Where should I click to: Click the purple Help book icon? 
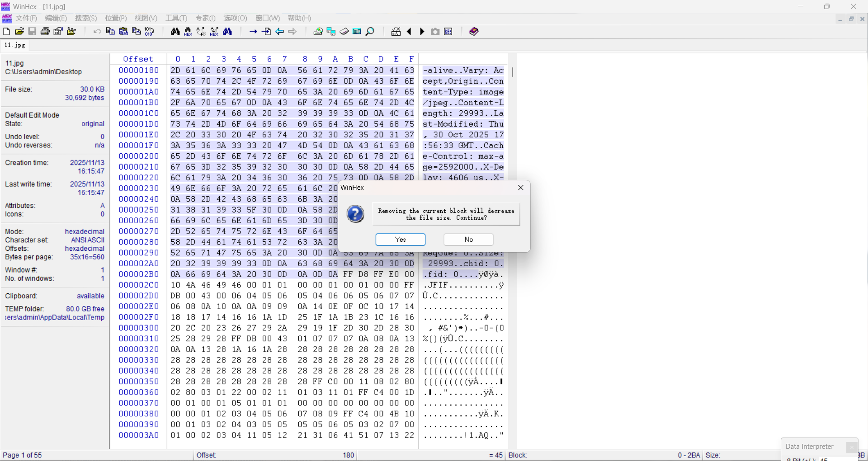(474, 31)
